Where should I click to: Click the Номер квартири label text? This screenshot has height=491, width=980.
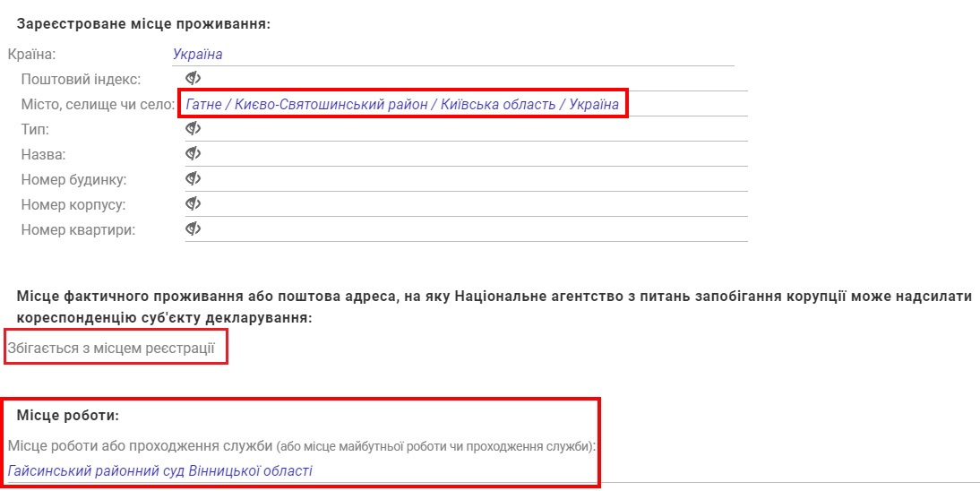78,229
